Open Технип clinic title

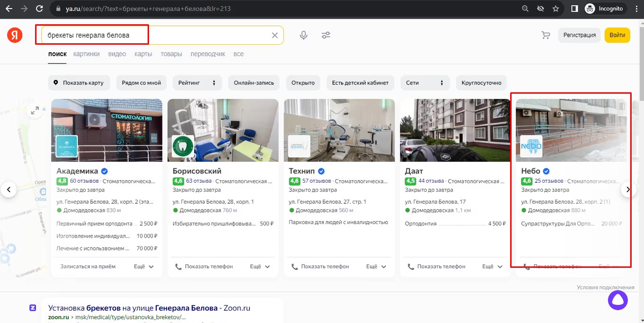[x=302, y=171]
